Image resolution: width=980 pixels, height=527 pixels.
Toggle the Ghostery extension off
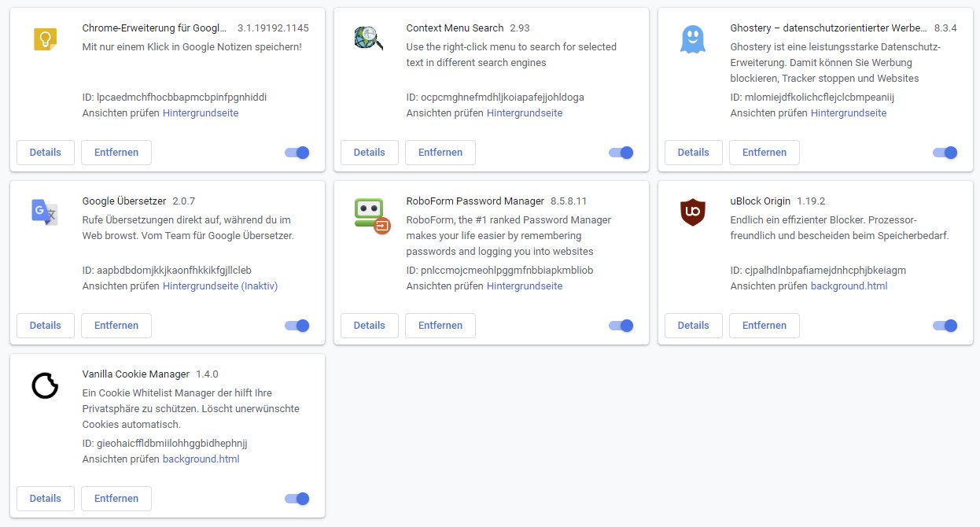[x=945, y=153]
